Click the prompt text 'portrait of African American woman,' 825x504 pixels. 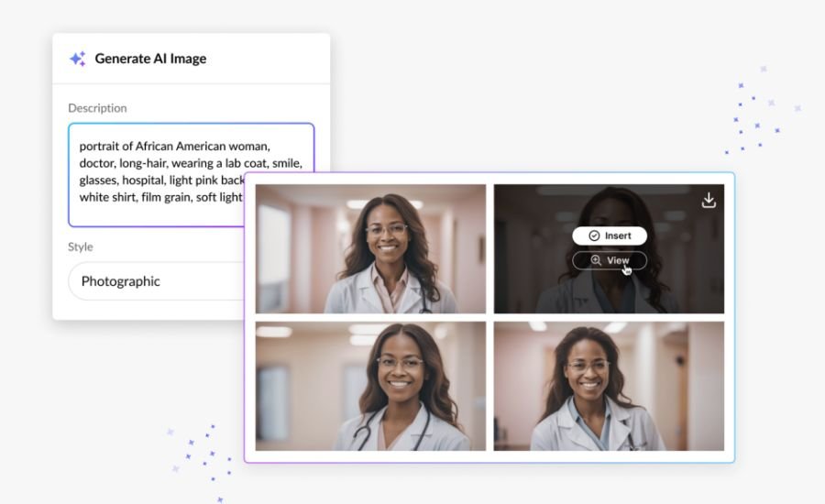[x=175, y=147]
